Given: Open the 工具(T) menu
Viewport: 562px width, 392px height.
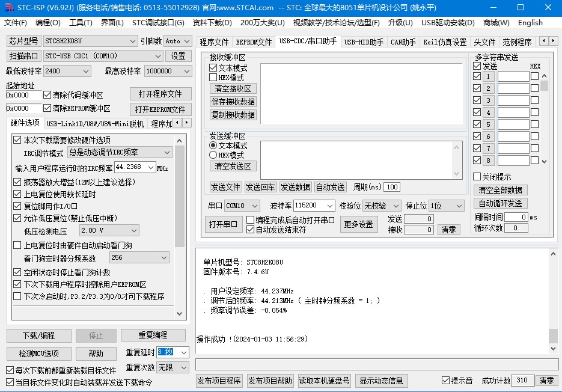Looking at the screenshot, I should point(81,23).
